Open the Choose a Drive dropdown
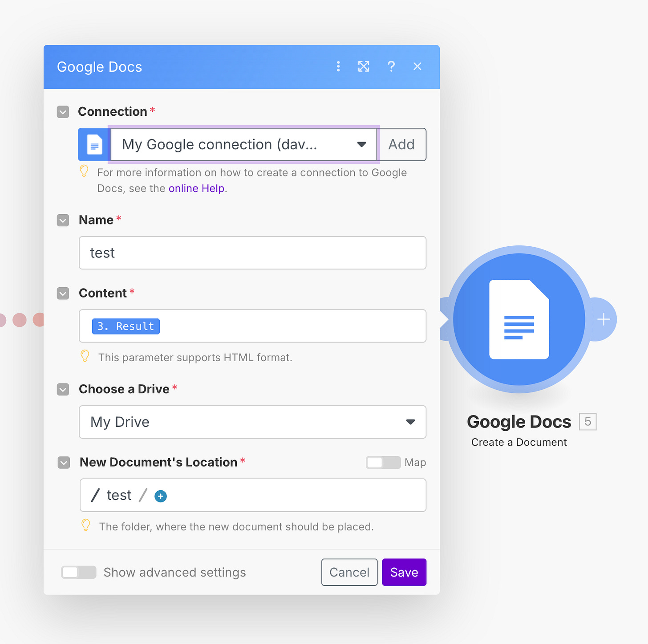 (x=410, y=422)
